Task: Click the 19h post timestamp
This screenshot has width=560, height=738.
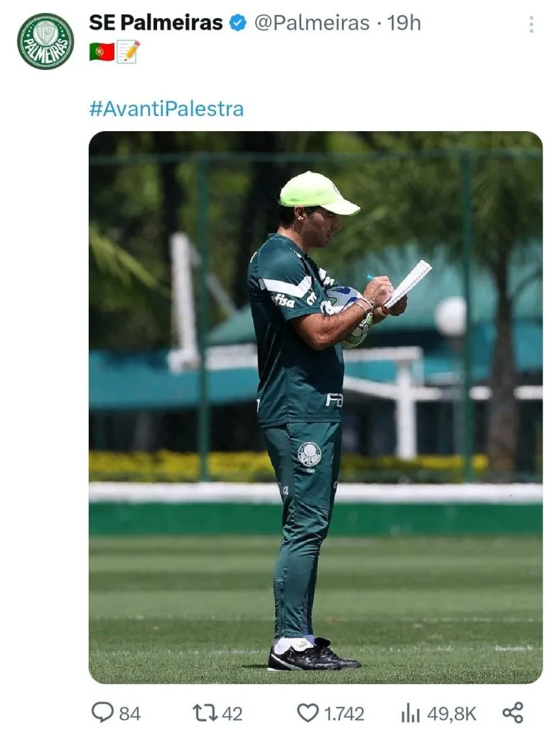Action: tap(404, 23)
